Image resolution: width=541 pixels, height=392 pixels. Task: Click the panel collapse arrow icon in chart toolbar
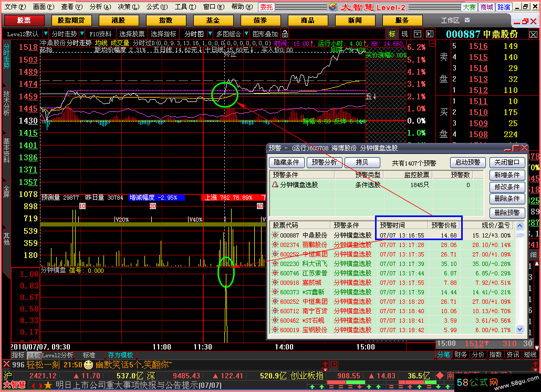(x=430, y=34)
